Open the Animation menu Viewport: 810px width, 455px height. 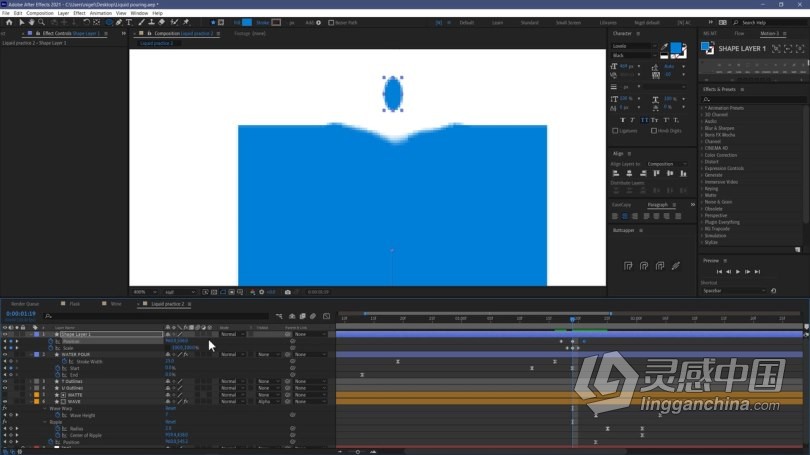click(100, 13)
